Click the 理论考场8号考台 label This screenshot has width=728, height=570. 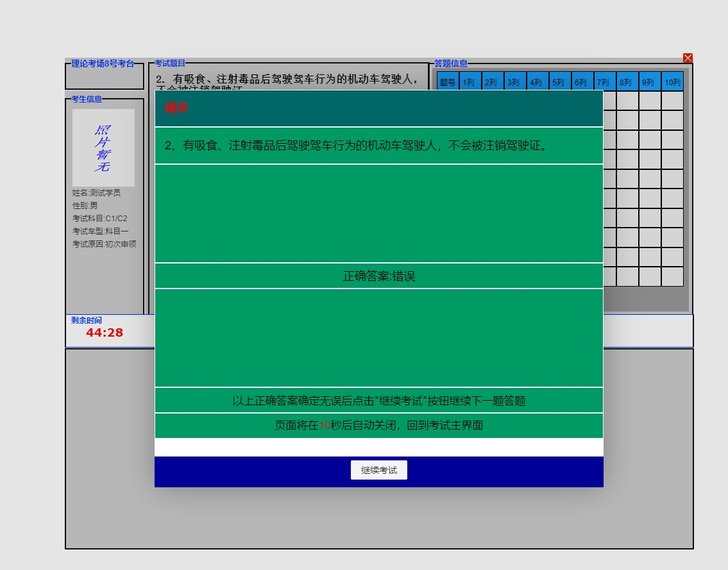103,63
